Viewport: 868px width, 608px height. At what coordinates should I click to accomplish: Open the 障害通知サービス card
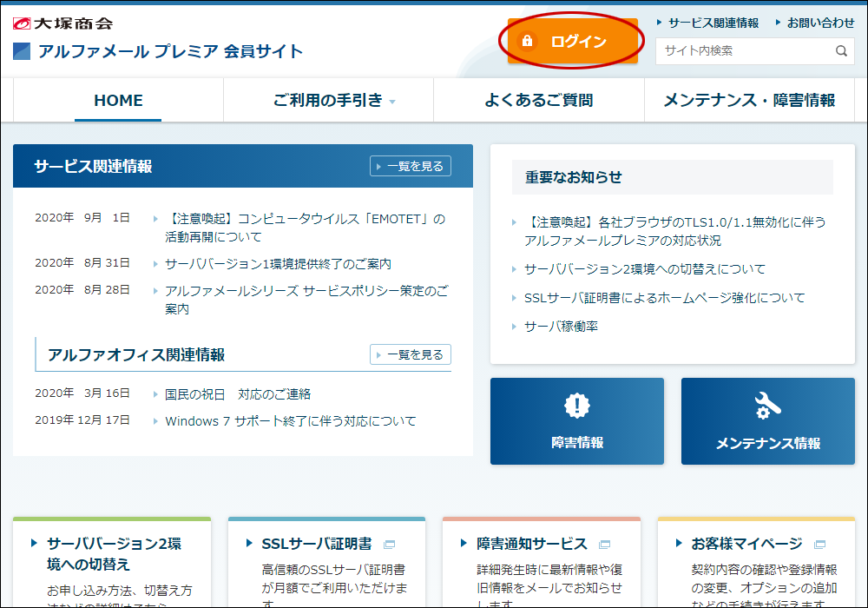(x=542, y=563)
